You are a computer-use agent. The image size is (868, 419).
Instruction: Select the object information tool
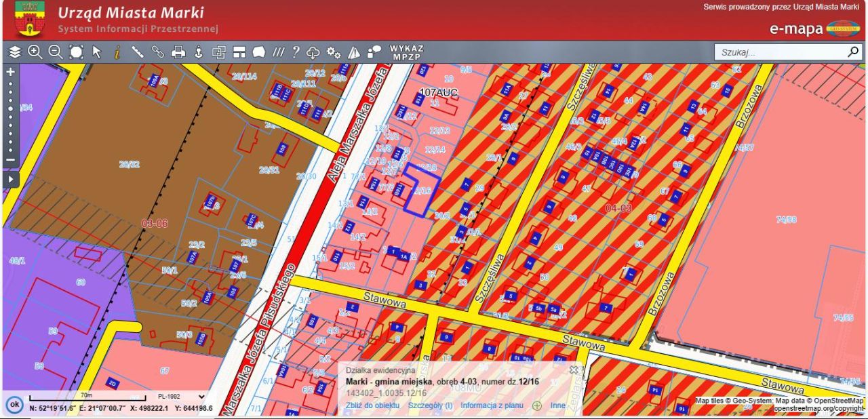coord(117,52)
